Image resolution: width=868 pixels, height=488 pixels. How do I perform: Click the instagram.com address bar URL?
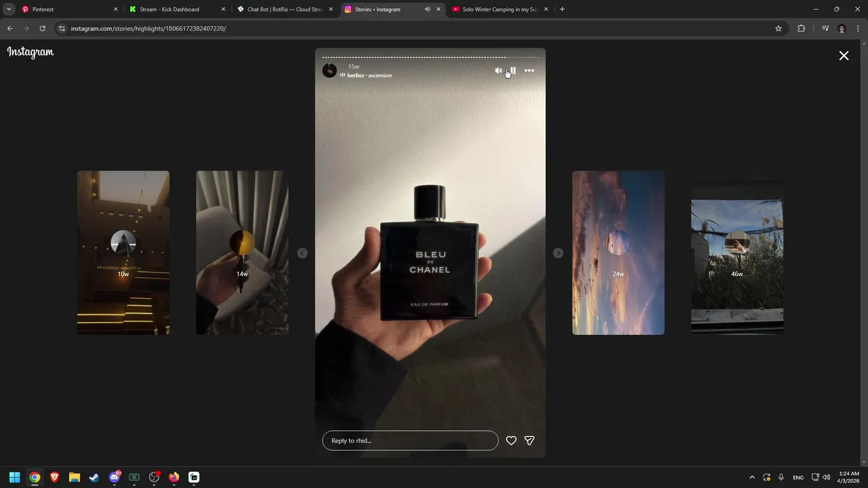(149, 28)
